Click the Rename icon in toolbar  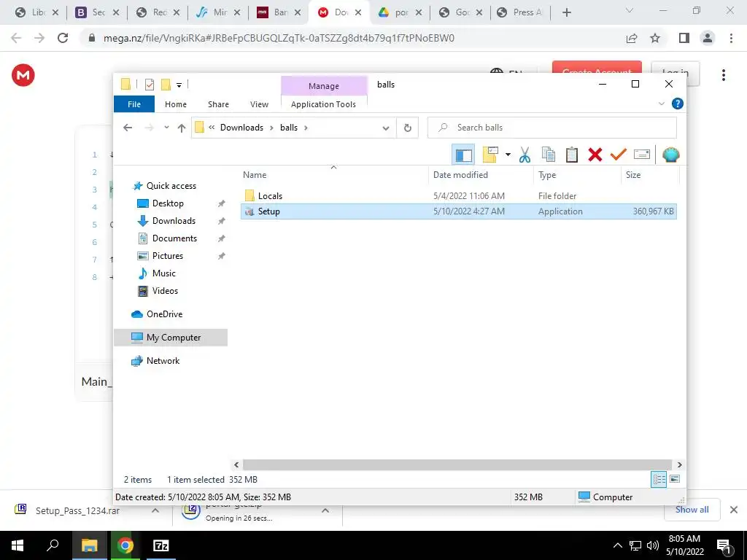tap(642, 155)
